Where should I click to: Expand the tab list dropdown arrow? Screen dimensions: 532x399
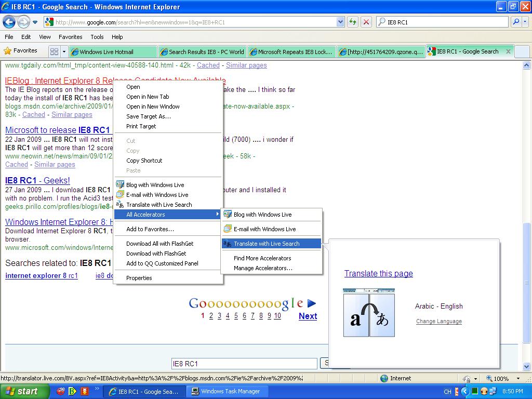(64, 51)
